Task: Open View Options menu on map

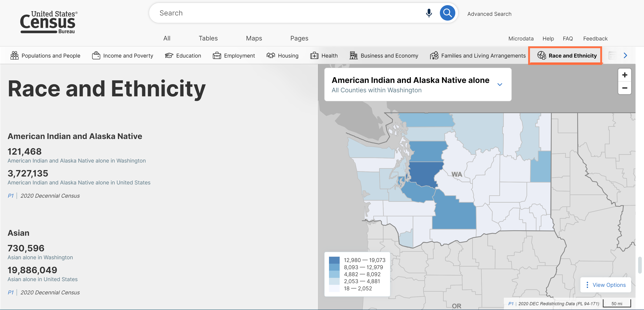Action: coord(606,285)
